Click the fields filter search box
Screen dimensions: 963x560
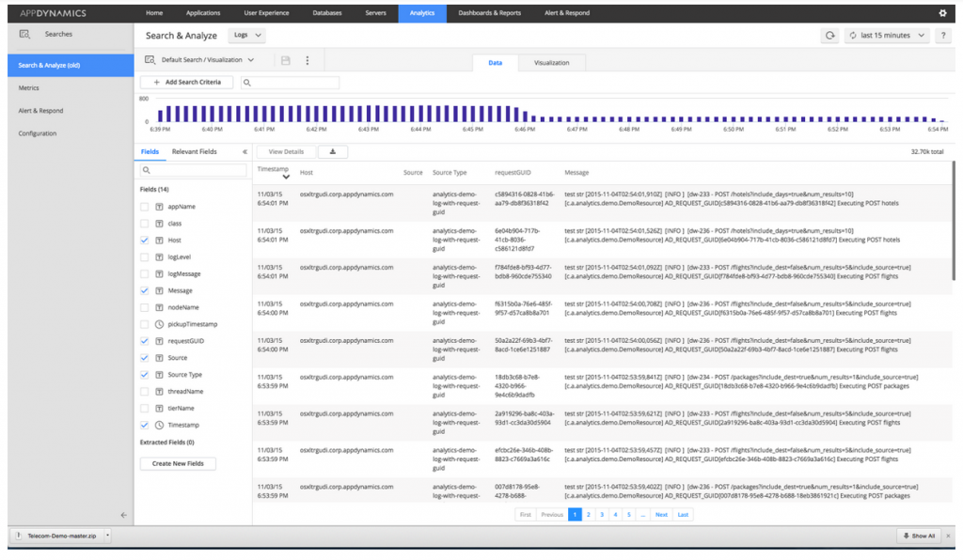(x=194, y=170)
